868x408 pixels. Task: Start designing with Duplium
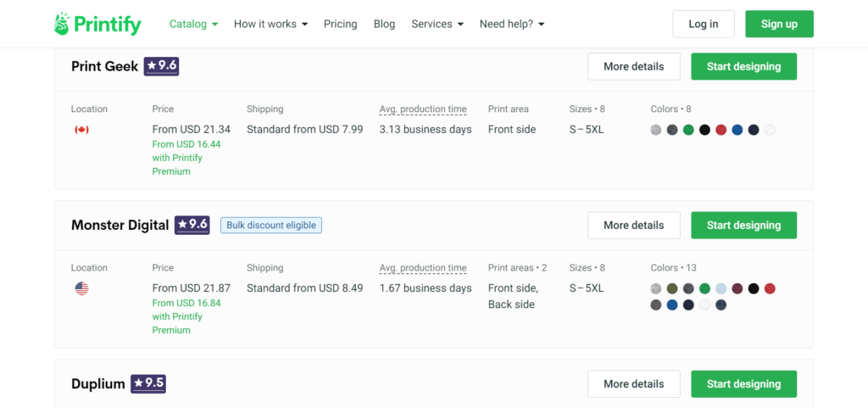pyautogui.click(x=744, y=384)
